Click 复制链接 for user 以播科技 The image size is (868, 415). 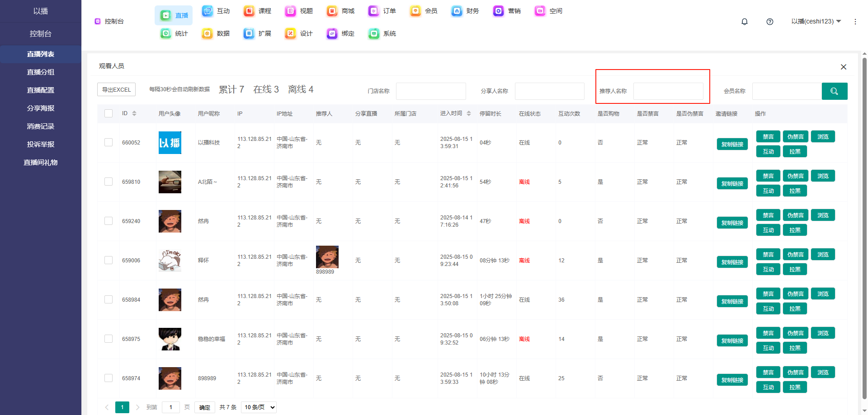click(732, 144)
